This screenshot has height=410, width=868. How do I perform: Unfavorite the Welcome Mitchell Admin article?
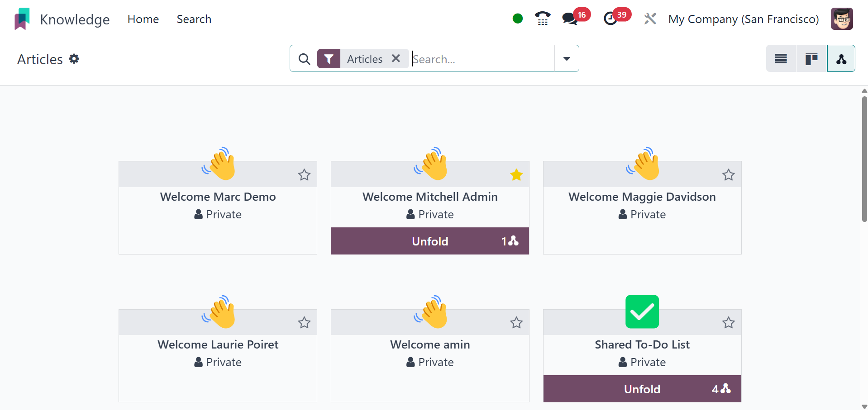coord(516,175)
